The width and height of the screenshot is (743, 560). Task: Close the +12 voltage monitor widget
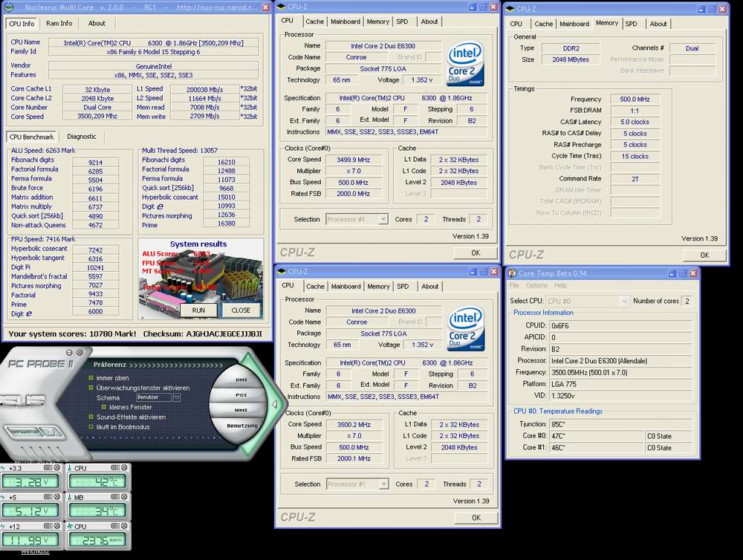click(x=57, y=526)
